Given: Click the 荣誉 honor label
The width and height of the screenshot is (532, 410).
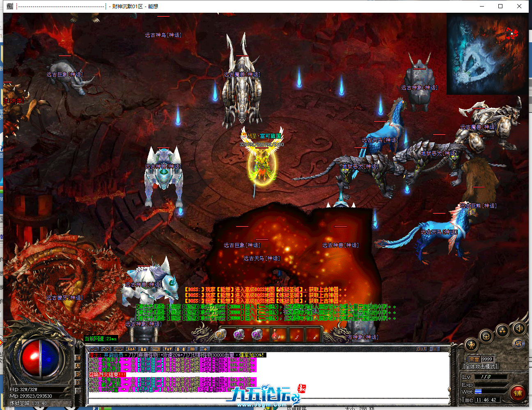Looking at the screenshot, I should click(474, 359).
